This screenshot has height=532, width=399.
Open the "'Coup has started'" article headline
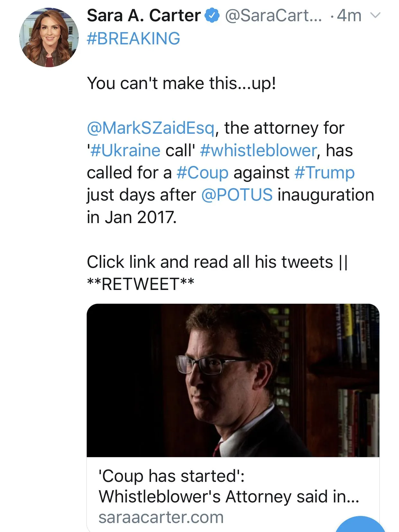click(228, 486)
